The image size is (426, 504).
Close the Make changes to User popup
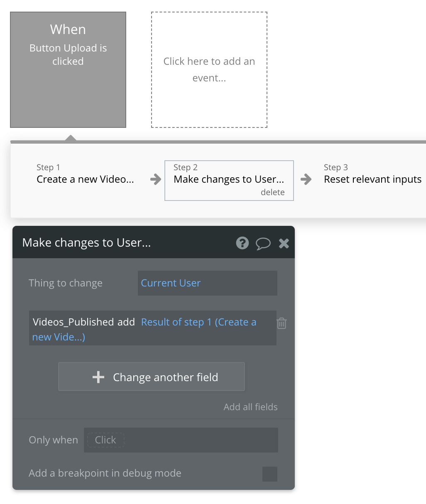click(284, 243)
